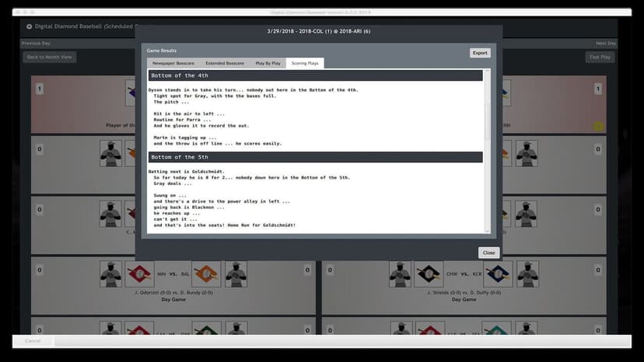644x362 pixels.
Task: Click the scrollbar down arrow in results
Action: (487, 231)
